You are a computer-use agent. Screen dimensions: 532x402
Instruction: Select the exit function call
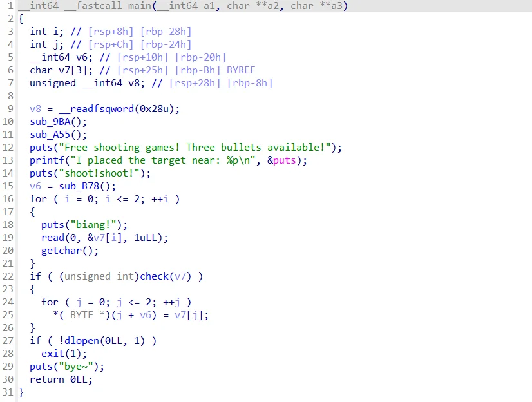(x=52, y=354)
